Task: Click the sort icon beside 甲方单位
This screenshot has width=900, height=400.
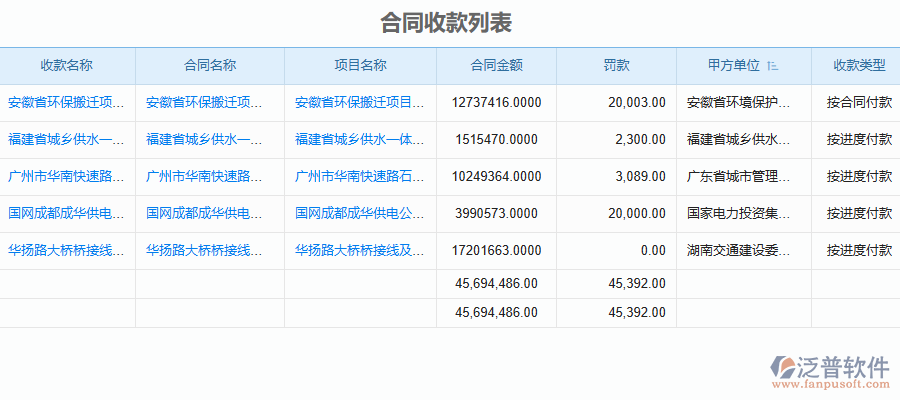Action: pos(773,66)
